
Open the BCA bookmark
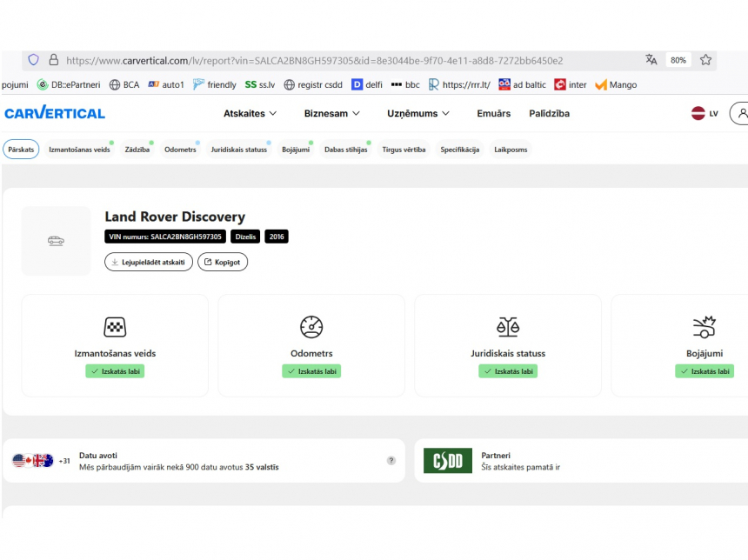pyautogui.click(x=124, y=84)
